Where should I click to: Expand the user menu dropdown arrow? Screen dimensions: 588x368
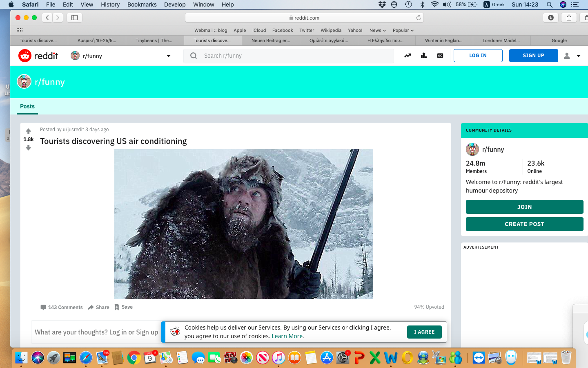point(579,56)
